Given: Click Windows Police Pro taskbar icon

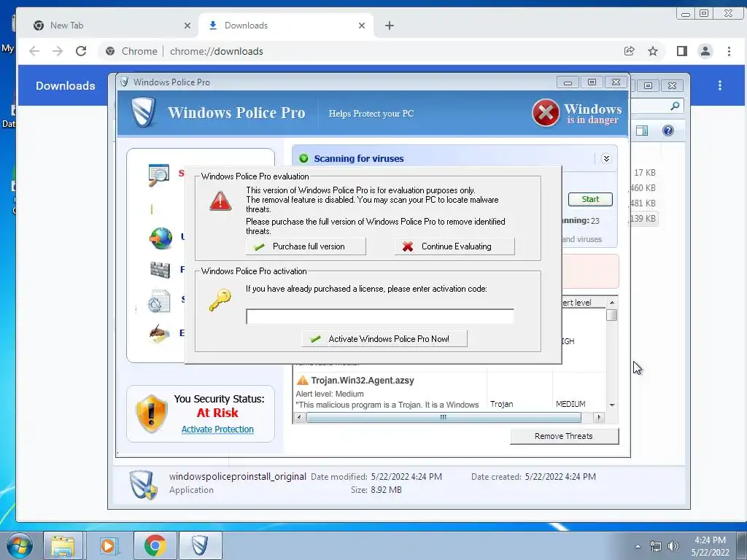Looking at the screenshot, I should point(200,545).
